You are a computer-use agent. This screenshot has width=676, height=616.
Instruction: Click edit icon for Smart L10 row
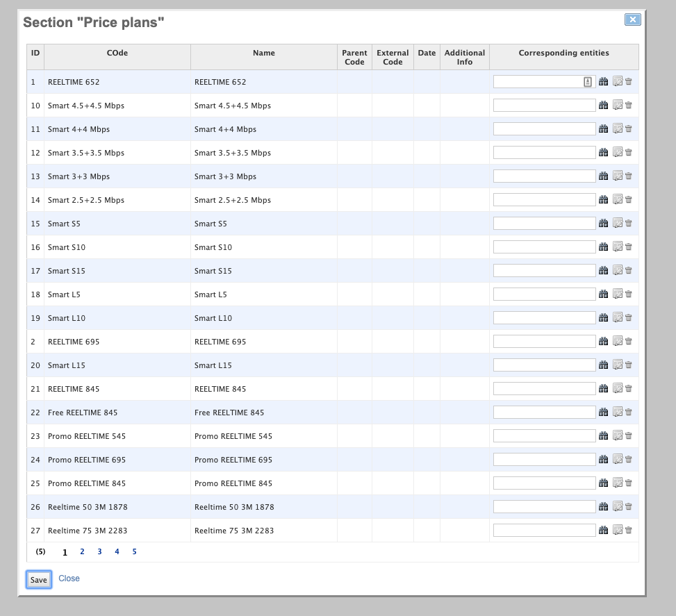[618, 317]
